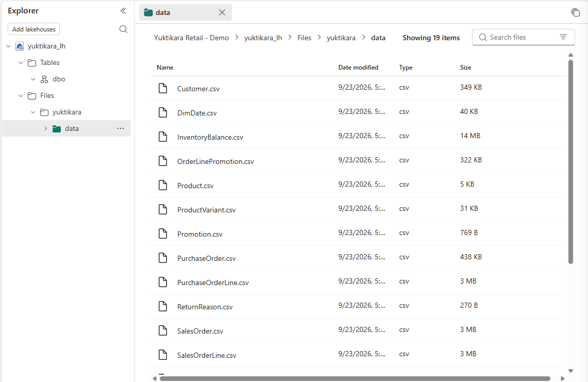Sort by the Size column header
Viewport: 588px width, 382px height.
click(x=466, y=68)
